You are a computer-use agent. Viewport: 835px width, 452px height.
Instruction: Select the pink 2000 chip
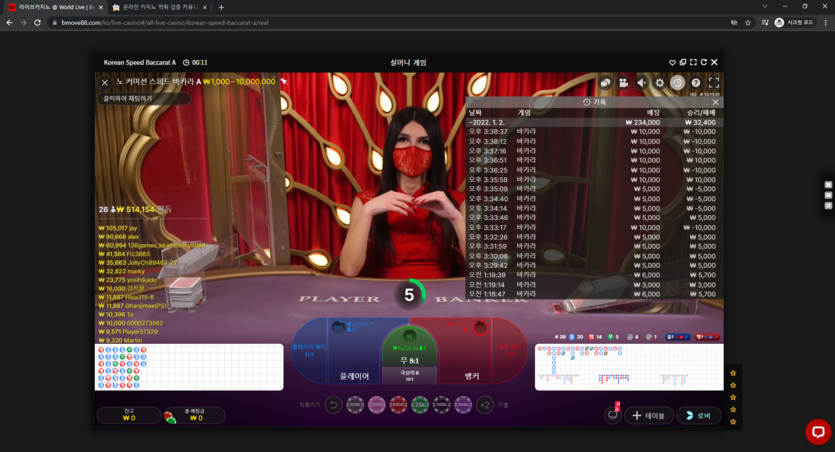click(376, 405)
